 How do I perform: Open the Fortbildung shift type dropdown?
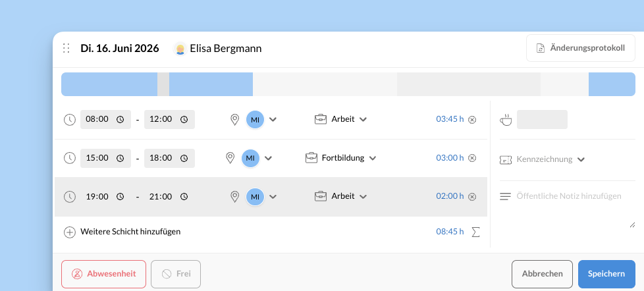[373, 158]
